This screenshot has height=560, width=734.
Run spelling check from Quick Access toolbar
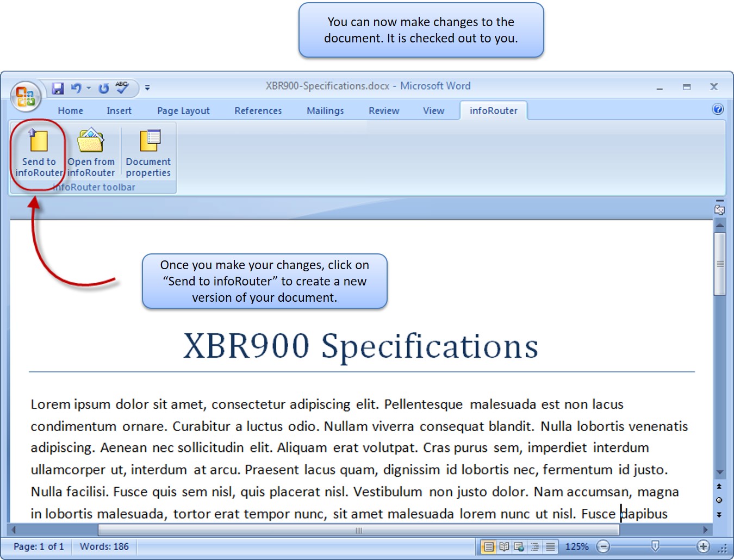point(122,88)
